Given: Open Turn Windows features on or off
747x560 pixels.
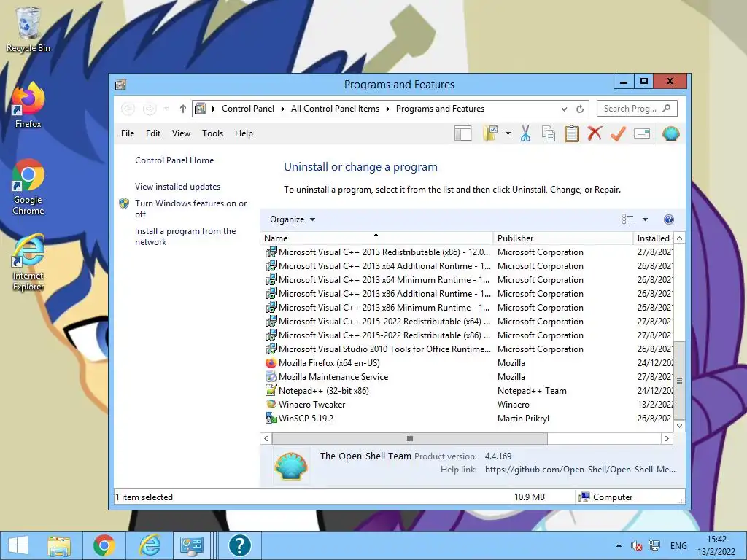Looking at the screenshot, I should point(190,209).
